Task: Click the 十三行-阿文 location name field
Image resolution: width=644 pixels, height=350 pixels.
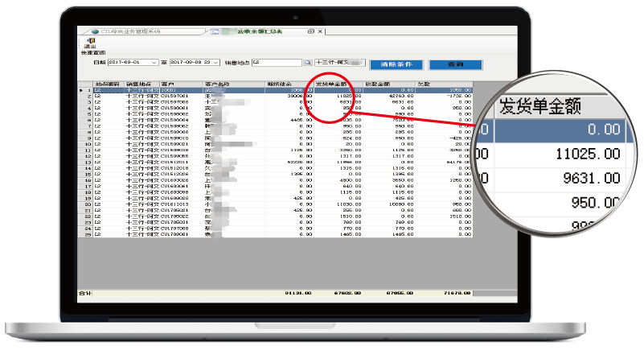Action: pos(339,63)
